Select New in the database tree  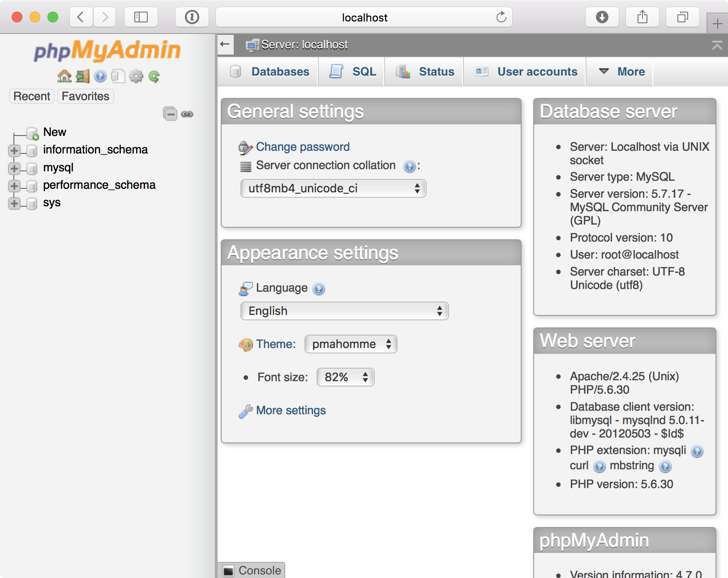pos(55,132)
